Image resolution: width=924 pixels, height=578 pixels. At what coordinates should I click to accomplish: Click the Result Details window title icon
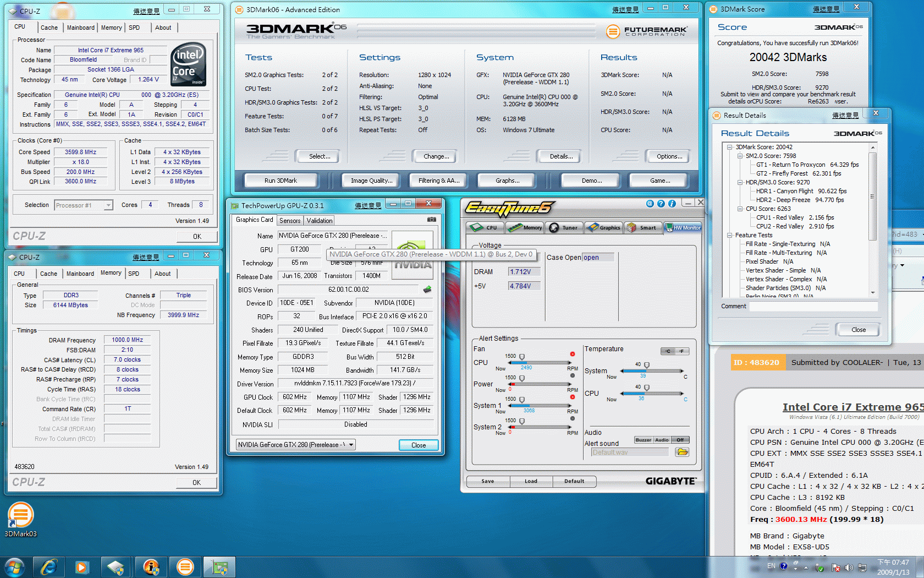point(717,115)
